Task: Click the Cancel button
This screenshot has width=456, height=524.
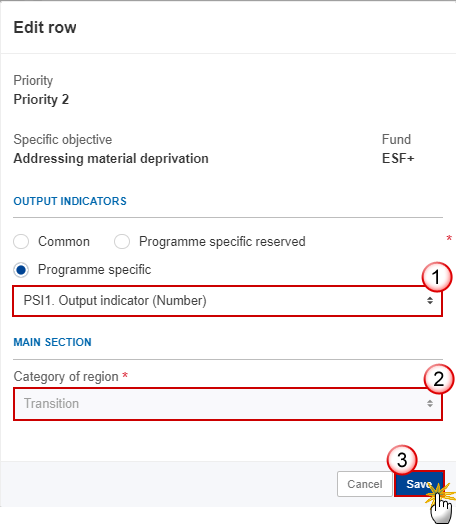Action: coord(364,484)
